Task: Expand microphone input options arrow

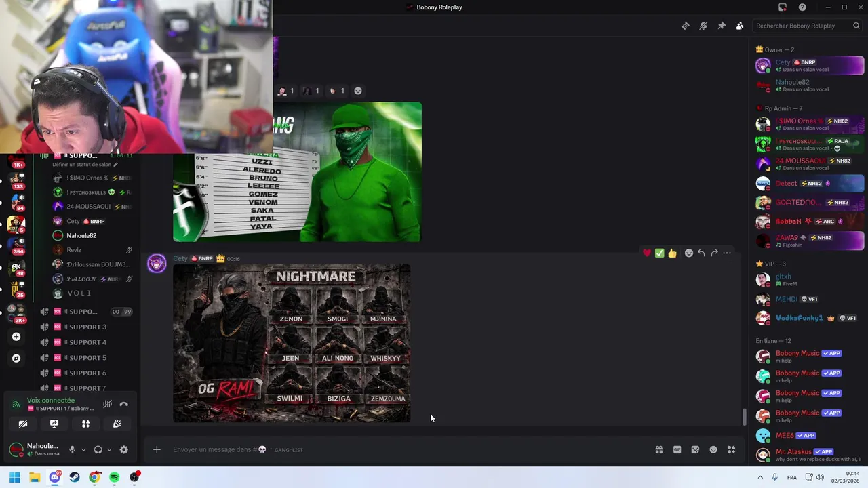Action: (x=83, y=449)
